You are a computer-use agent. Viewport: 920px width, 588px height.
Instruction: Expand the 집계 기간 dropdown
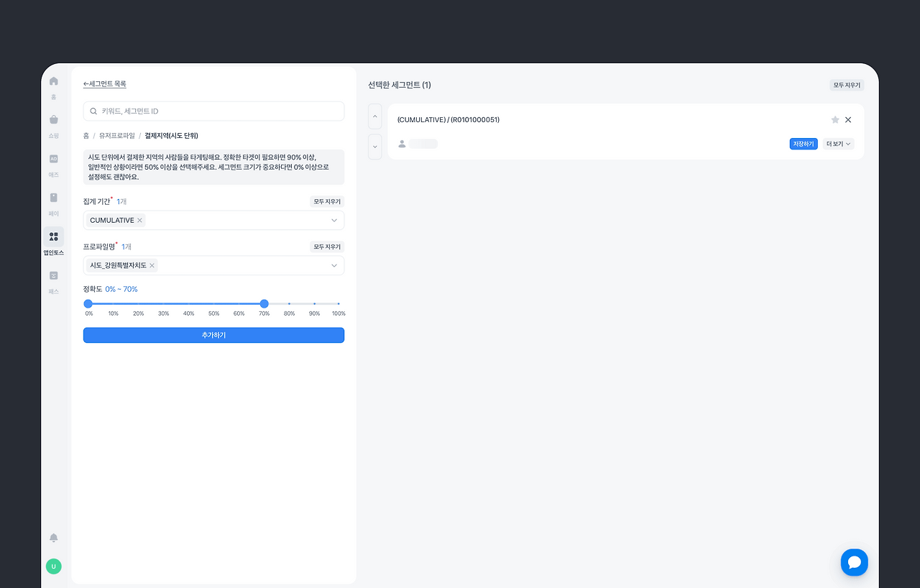pos(334,220)
